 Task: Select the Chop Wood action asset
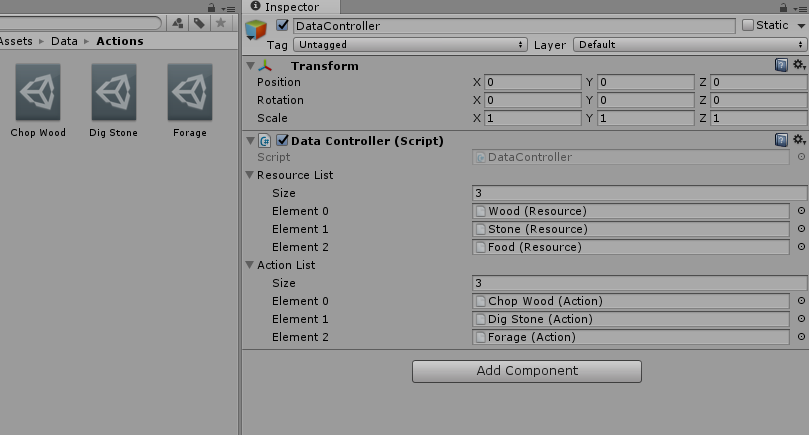[38, 92]
